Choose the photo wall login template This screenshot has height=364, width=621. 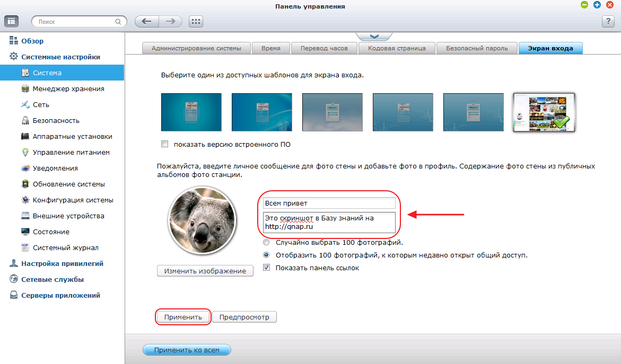click(544, 112)
